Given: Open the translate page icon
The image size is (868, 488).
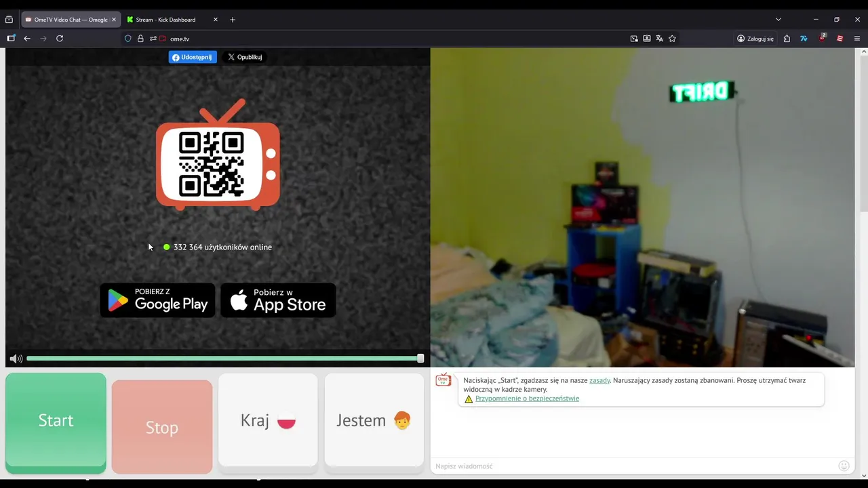Looking at the screenshot, I should tap(659, 39).
